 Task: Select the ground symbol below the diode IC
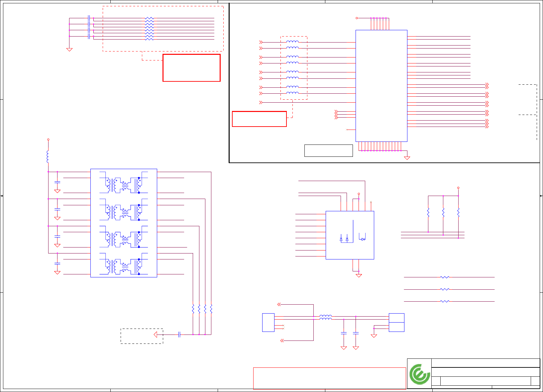coord(359,275)
